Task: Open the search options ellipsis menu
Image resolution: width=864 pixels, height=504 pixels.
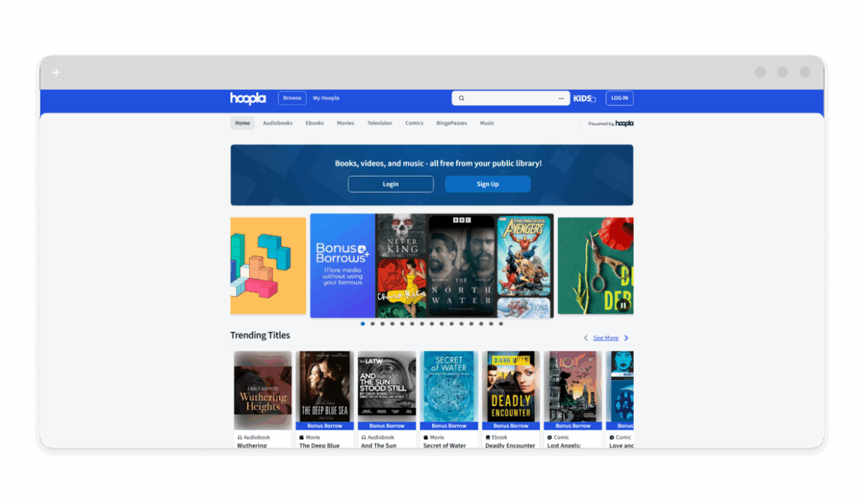Action: point(561,99)
